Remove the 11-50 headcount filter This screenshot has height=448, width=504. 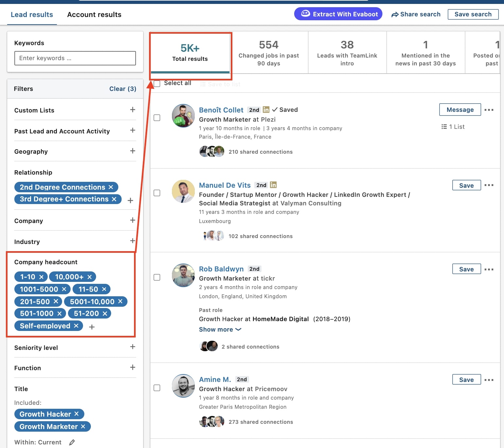(x=104, y=289)
